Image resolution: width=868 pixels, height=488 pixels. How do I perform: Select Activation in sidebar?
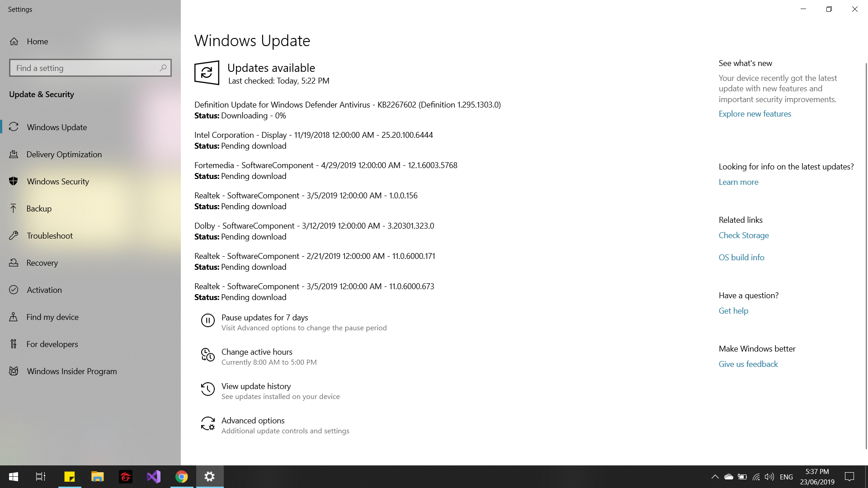(90, 290)
